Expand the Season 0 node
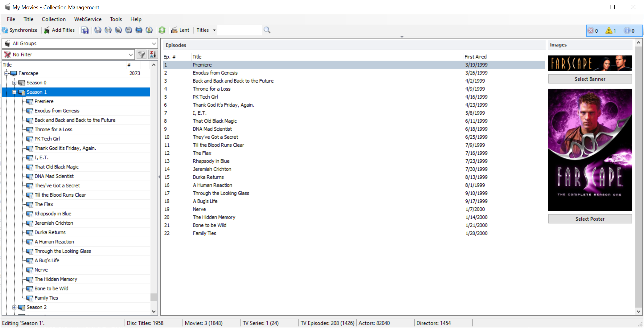 click(14, 83)
